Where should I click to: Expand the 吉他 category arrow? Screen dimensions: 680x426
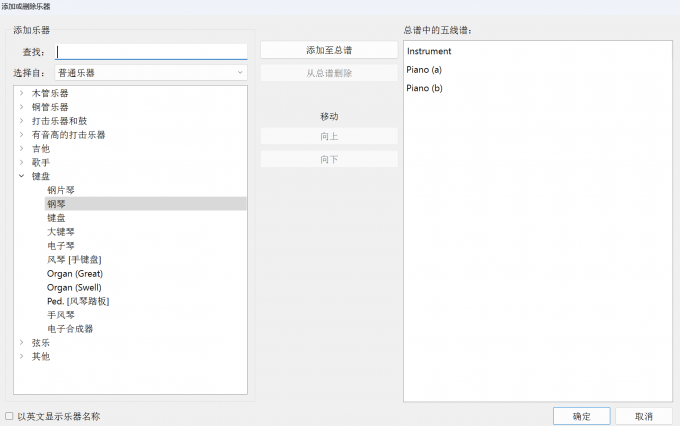(21, 148)
